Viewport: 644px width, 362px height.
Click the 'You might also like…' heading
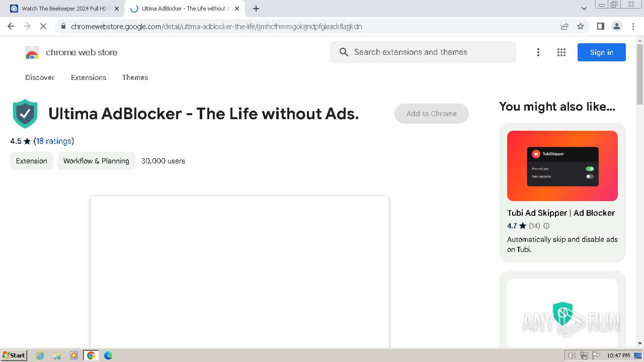click(557, 107)
